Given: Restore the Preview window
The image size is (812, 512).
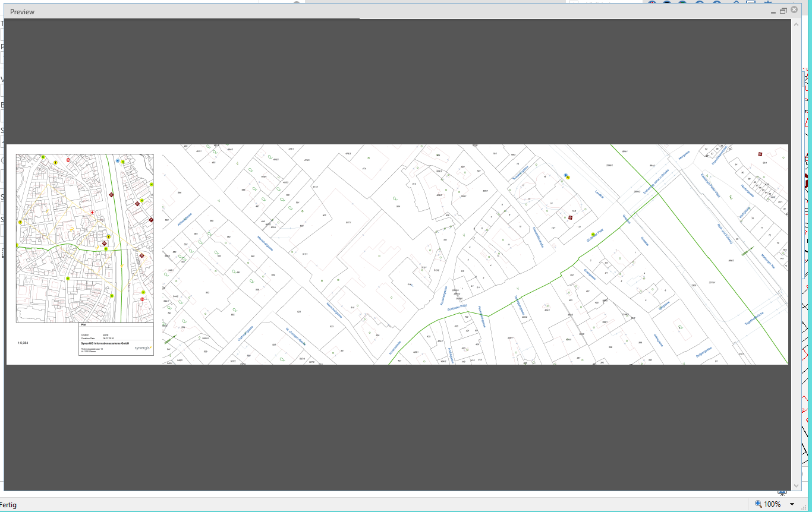Looking at the screenshot, I should point(783,11).
